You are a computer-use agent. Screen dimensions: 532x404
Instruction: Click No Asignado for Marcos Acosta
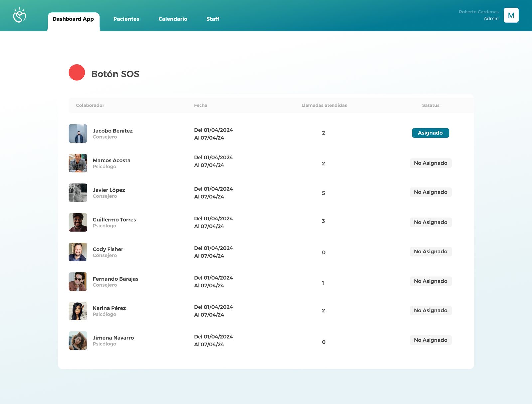tap(430, 163)
